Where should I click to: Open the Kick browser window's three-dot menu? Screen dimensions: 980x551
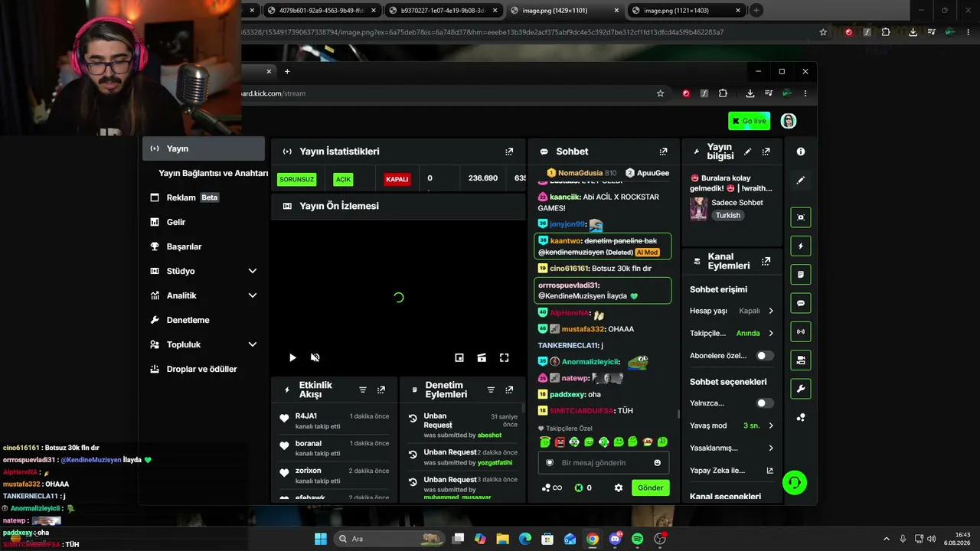click(805, 93)
